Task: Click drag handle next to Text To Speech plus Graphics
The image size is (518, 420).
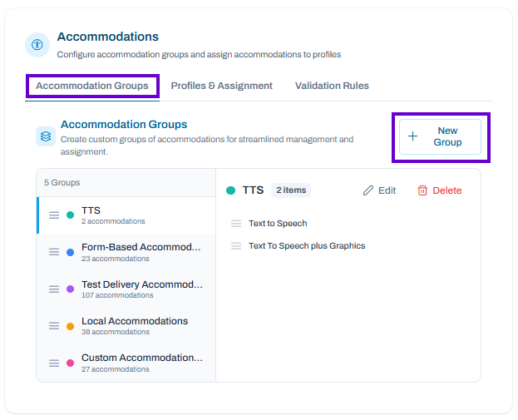Action: pyautogui.click(x=236, y=246)
